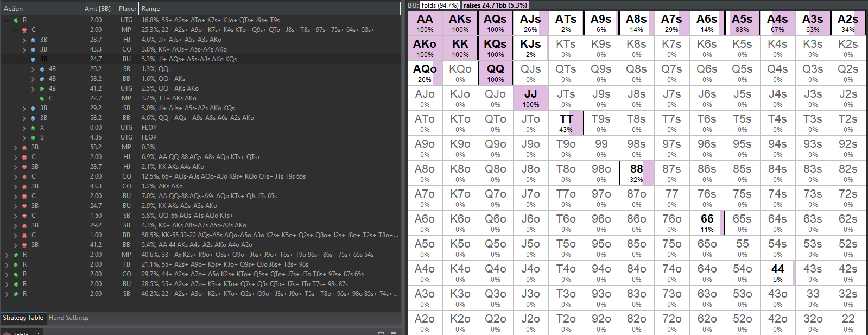Viewport: 868px width, 335px height.
Task: Click the Range column header
Action: click(150, 9)
